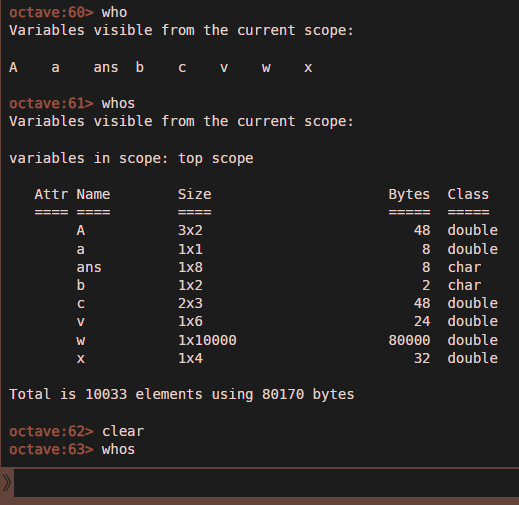Click variable name 'ans' in whos table
The image size is (519, 505).
[x=89, y=267]
